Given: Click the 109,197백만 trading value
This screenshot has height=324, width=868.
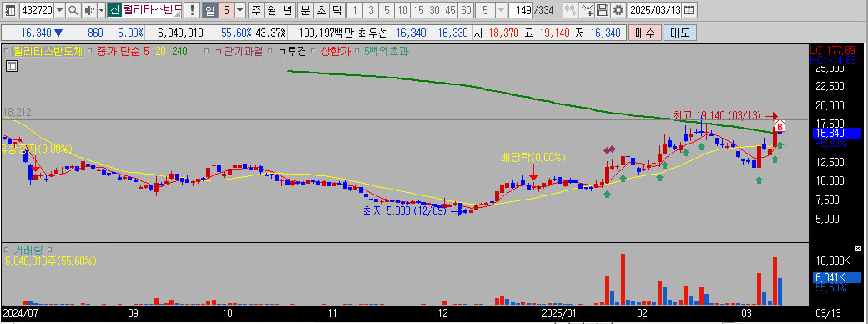Looking at the screenshot, I should (x=326, y=33).
